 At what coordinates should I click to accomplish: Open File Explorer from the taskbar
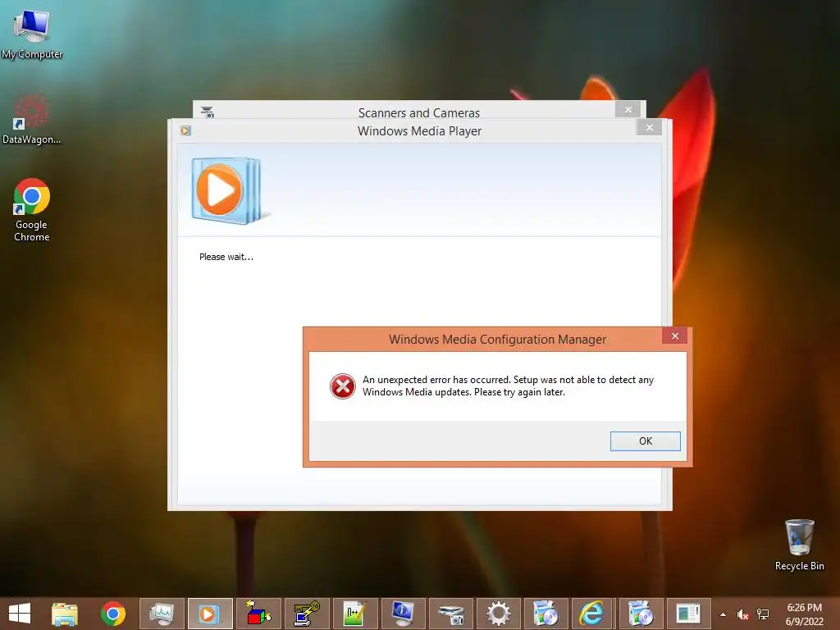pyautogui.click(x=65, y=614)
